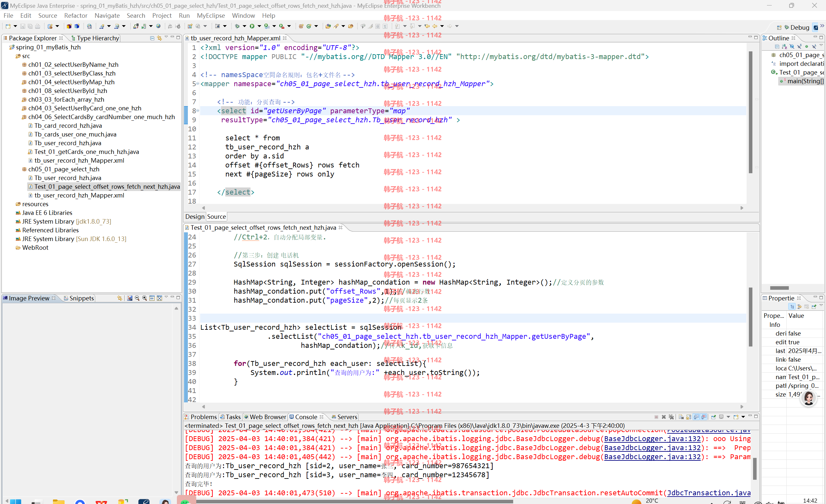Open Package Explorer view menu triangle
The image size is (826, 504).
[x=166, y=37]
